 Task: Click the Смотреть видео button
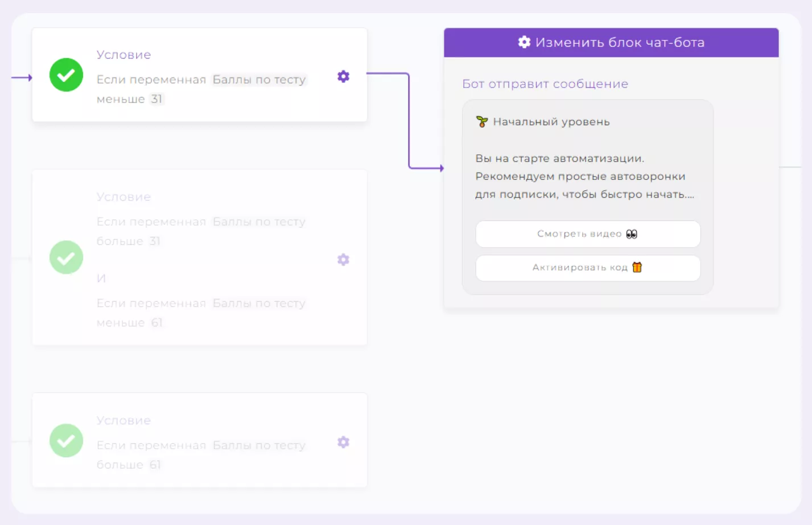588,234
